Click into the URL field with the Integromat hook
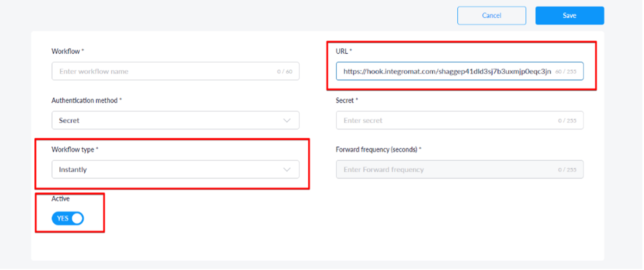Viewport: 644px width, 270px height. tap(447, 71)
